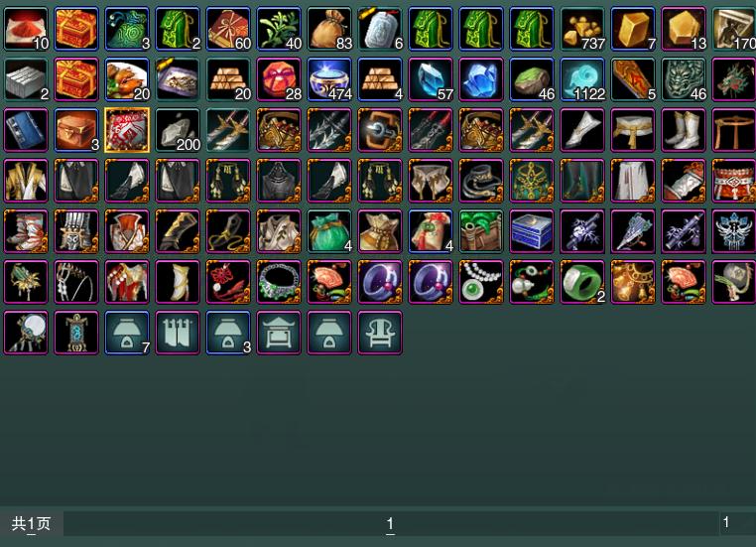756x547 pixels.
Task: Click the page number input field
Action: click(x=738, y=523)
